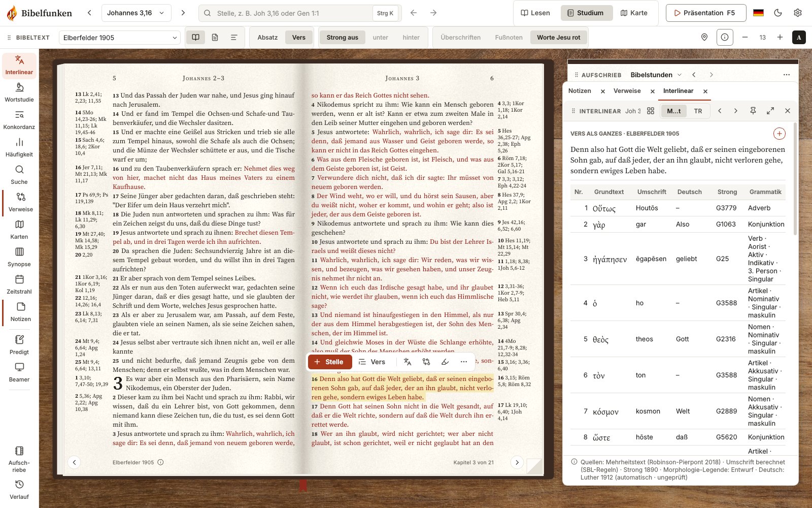Viewport: 812px width, 508px height.
Task: Turn to the next book page
Action: coord(517,462)
